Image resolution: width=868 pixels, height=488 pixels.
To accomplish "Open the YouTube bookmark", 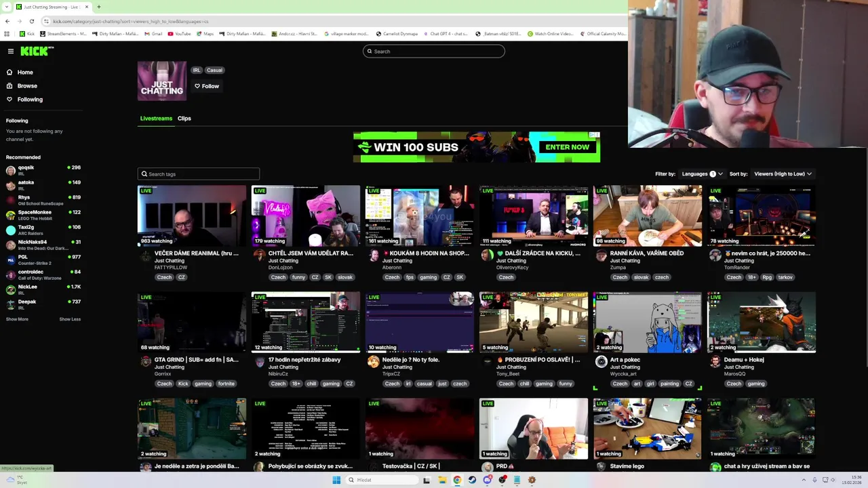I will click(x=180, y=33).
